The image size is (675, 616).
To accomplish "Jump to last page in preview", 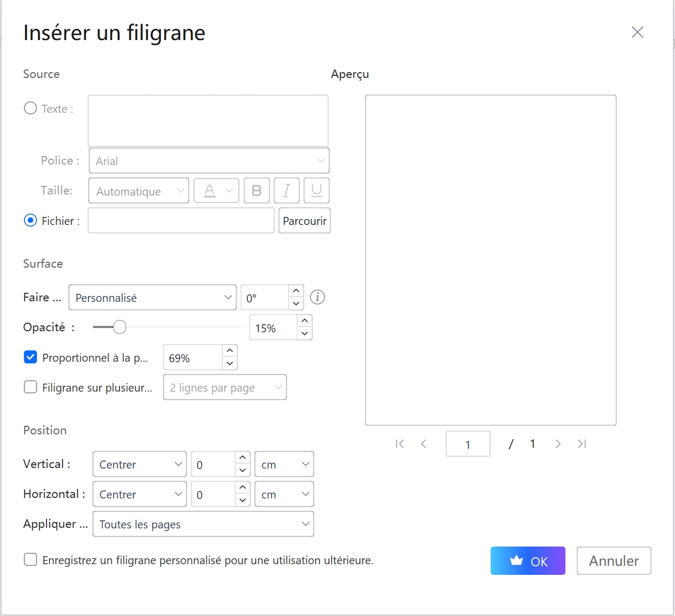I will tap(582, 443).
